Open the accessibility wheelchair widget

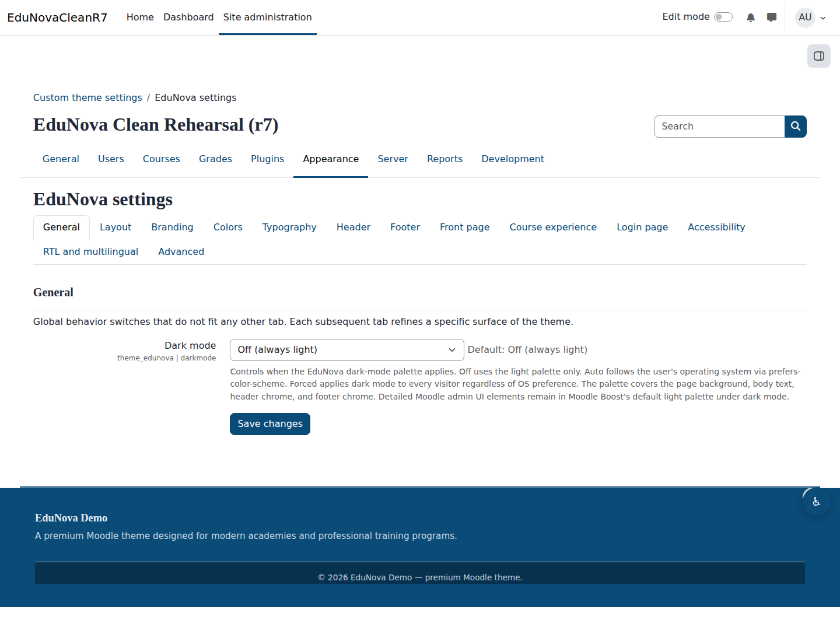pos(817,502)
